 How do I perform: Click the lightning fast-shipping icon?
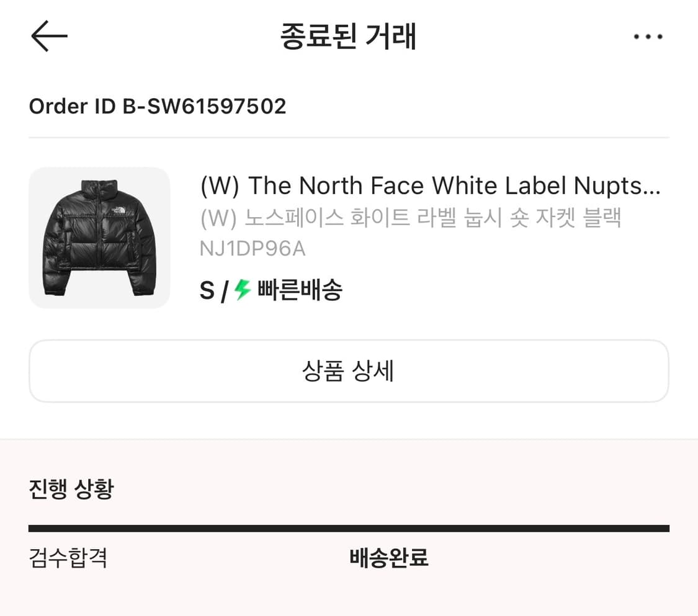click(242, 289)
